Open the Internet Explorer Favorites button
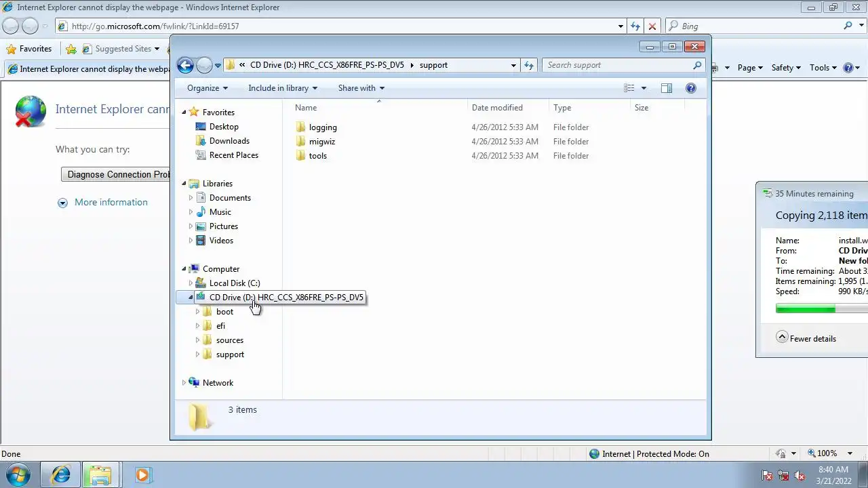Image resolution: width=868 pixels, height=488 pixels. (29, 49)
